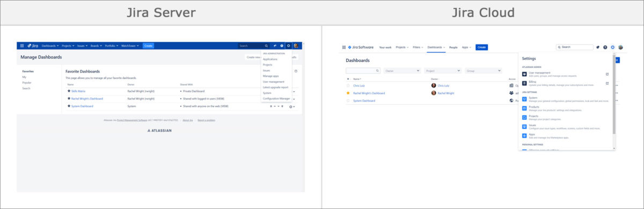Screen dimensions: 644x209
Task: Open external link icon beside User management
Action: pos(607,74)
